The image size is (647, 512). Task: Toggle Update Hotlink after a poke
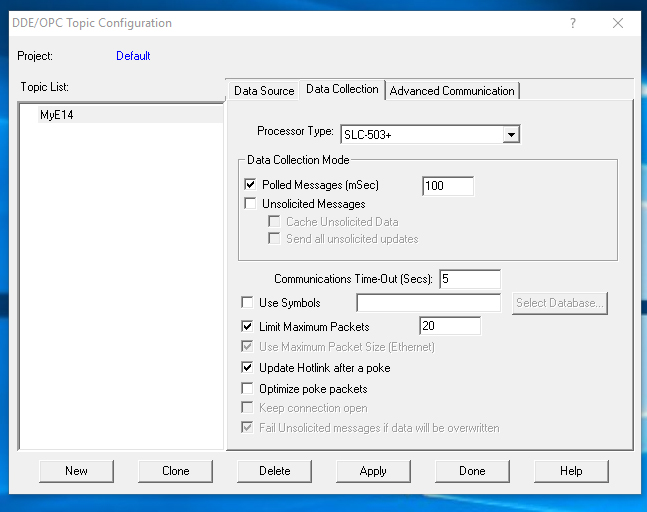(248, 368)
